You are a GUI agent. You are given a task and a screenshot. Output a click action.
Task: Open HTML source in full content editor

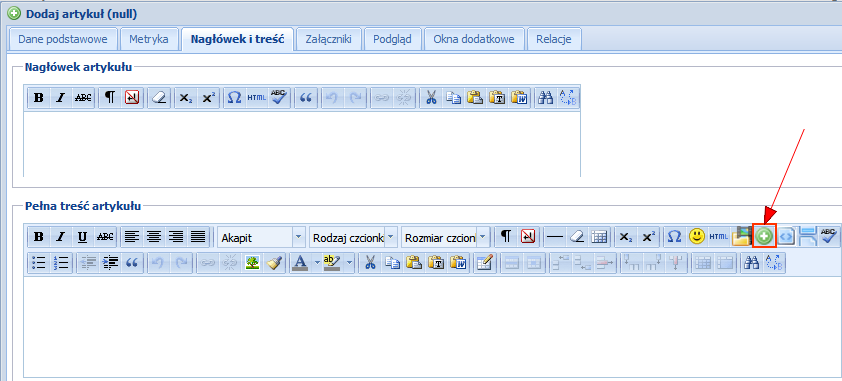pyautogui.click(x=719, y=237)
